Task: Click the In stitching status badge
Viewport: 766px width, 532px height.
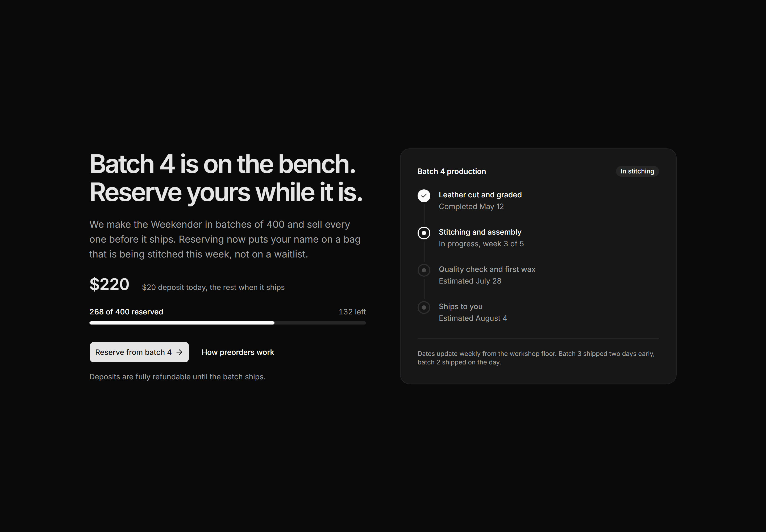Action: pyautogui.click(x=637, y=171)
